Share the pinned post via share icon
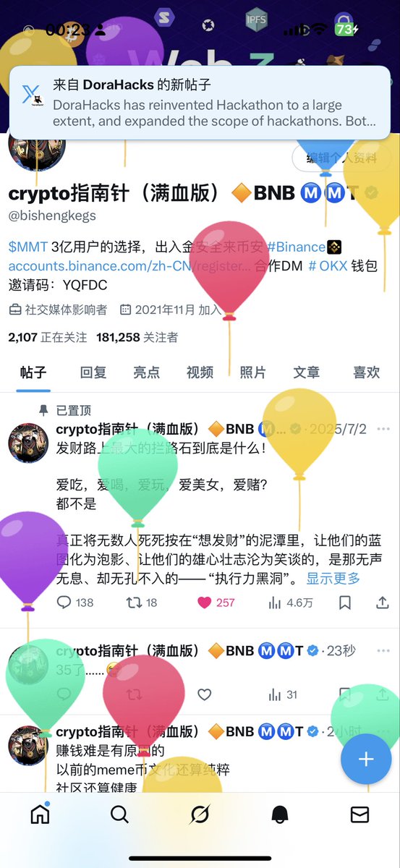The image size is (400, 868). tap(383, 602)
